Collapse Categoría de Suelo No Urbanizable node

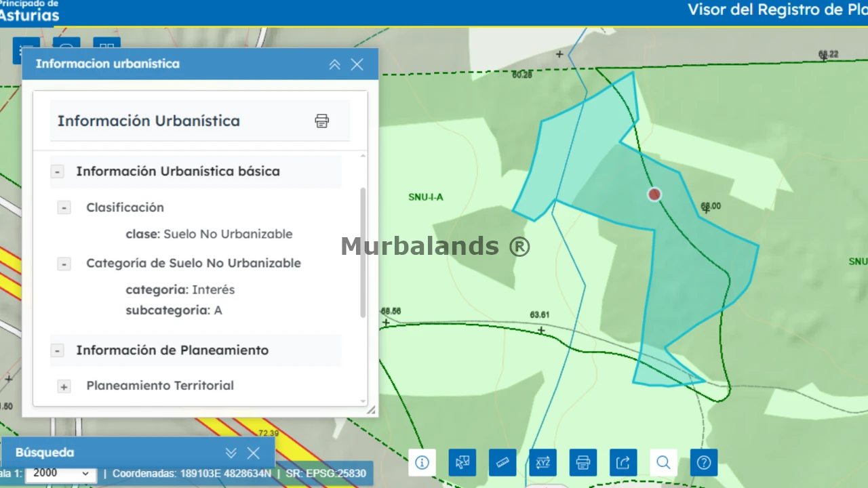pyautogui.click(x=64, y=264)
